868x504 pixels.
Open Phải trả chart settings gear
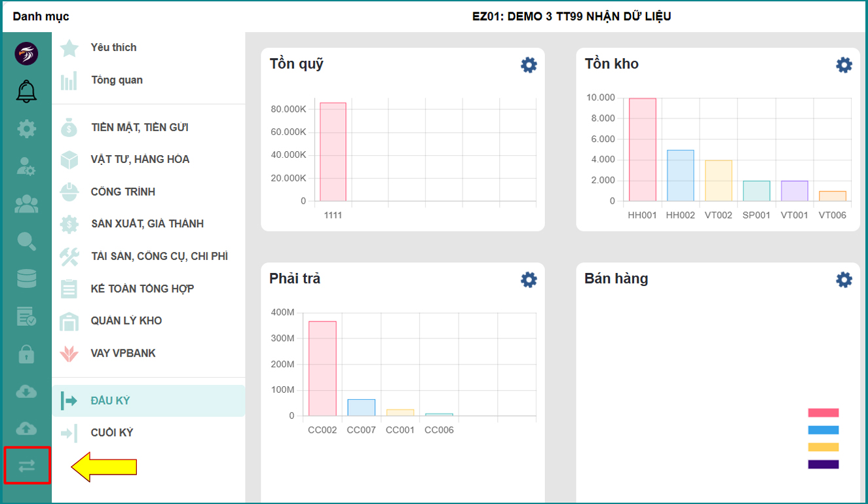pyautogui.click(x=529, y=279)
